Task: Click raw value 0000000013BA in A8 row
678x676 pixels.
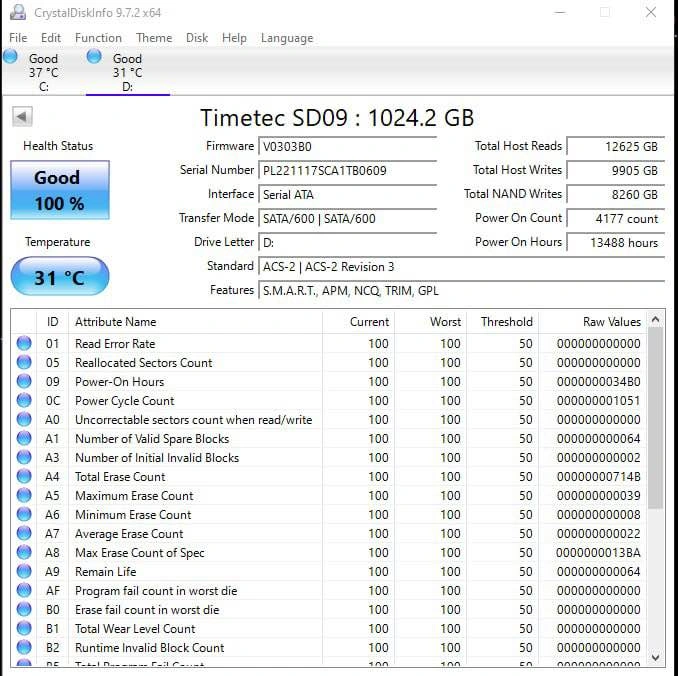Action: pos(599,553)
